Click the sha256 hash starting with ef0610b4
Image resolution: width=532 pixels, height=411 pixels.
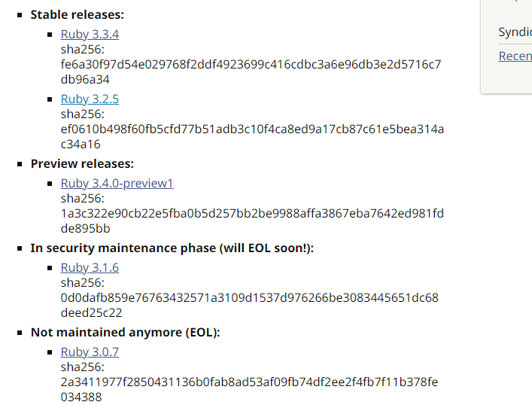coord(252,129)
